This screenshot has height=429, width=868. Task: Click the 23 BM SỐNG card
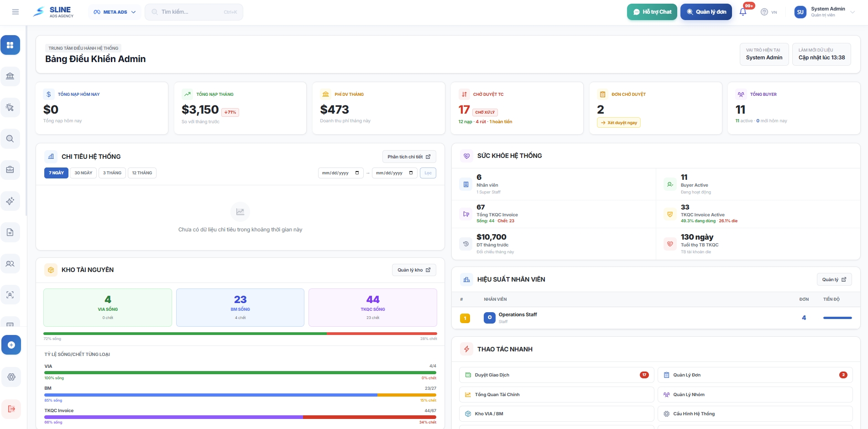click(240, 308)
